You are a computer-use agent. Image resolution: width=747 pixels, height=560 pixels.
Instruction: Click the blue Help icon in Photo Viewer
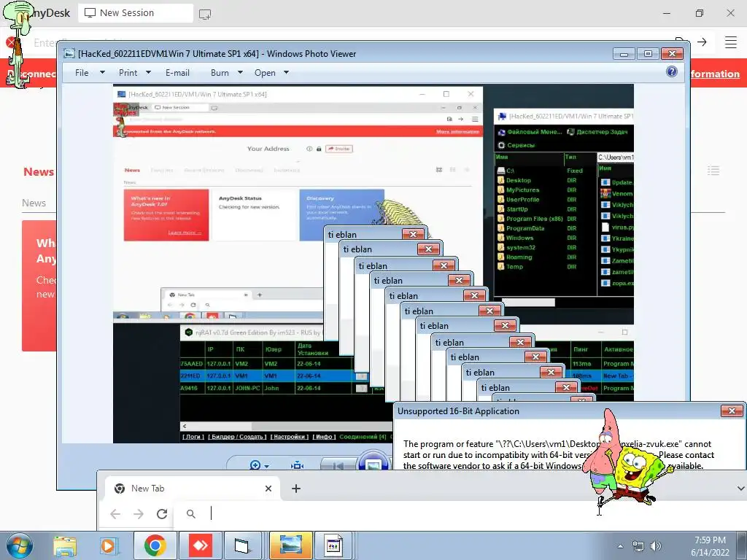(x=672, y=71)
